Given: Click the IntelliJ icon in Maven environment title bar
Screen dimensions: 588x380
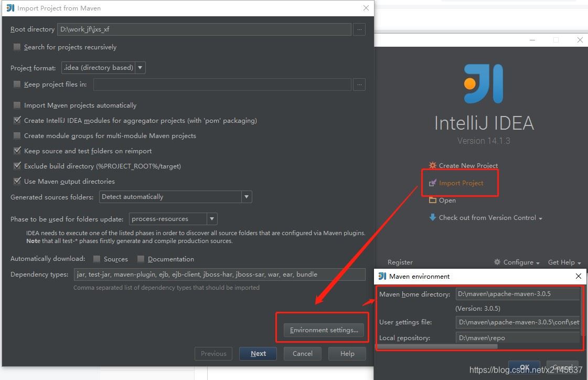Looking at the screenshot, I should click(382, 276).
